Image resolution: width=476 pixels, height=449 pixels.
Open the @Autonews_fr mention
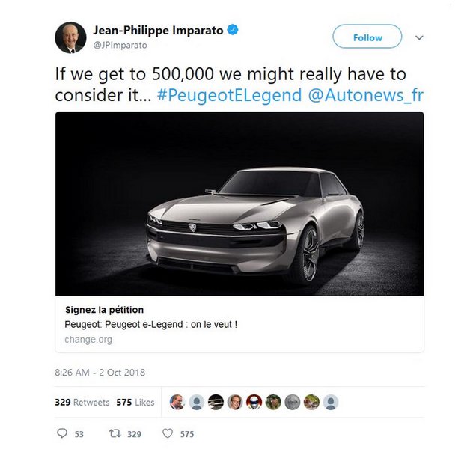click(366, 95)
